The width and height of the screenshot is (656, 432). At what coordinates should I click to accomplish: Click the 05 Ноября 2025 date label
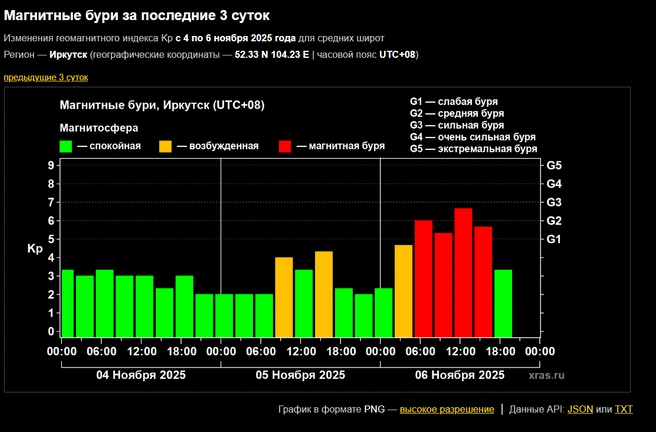click(300, 375)
